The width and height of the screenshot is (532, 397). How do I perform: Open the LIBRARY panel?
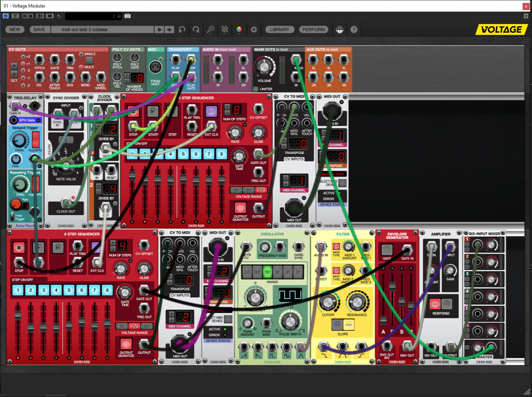coord(279,29)
